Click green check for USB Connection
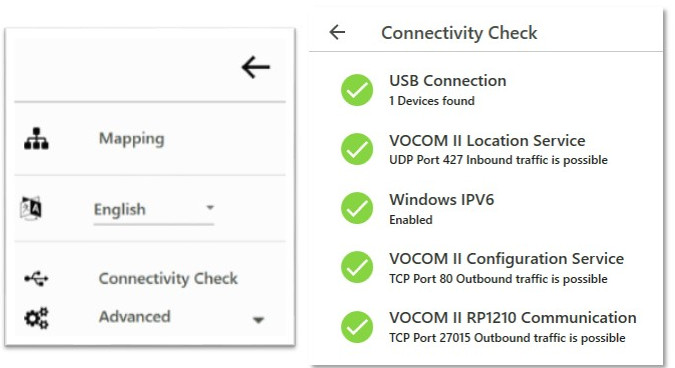675x368 pixels. [x=357, y=90]
